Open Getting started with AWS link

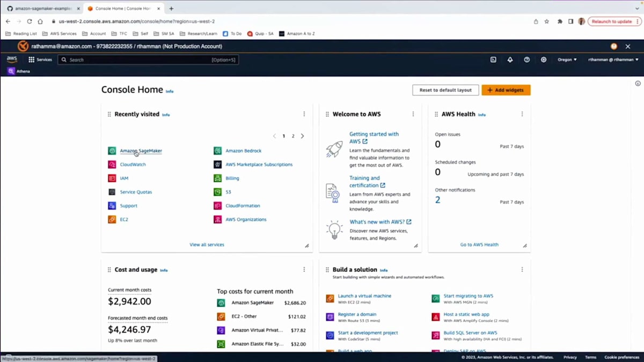pyautogui.click(x=374, y=138)
